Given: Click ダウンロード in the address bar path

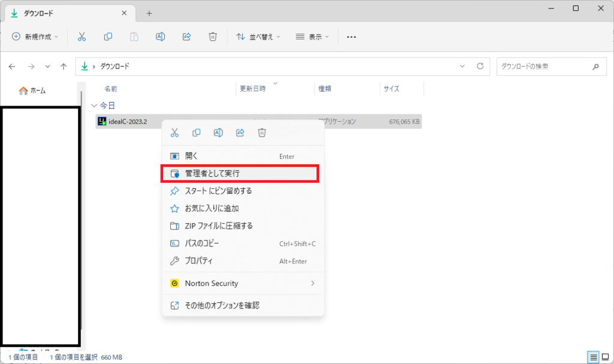Looking at the screenshot, I should tap(115, 66).
